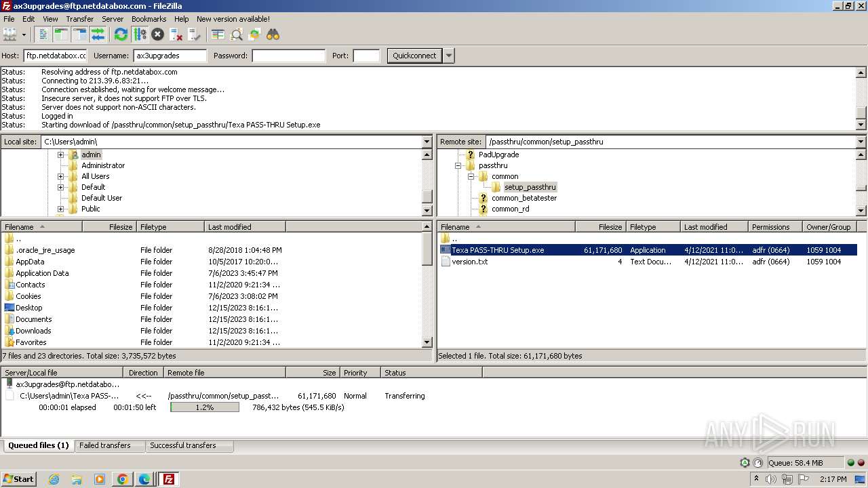Screen dimensions: 868x488
Task: Select Texa PASS-THRU Setup.exe file
Action: pos(648,250)
